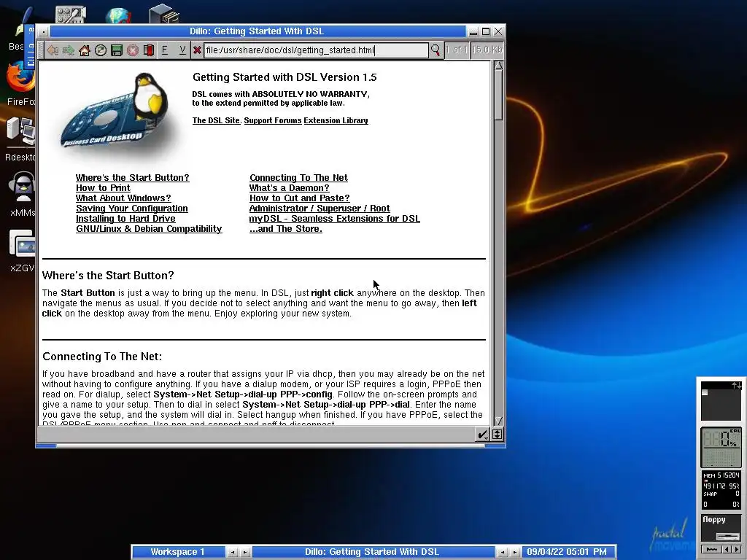Image resolution: width=747 pixels, height=560 pixels.
Task: Click the vertical scrollbar down arrow
Action: [x=498, y=421]
